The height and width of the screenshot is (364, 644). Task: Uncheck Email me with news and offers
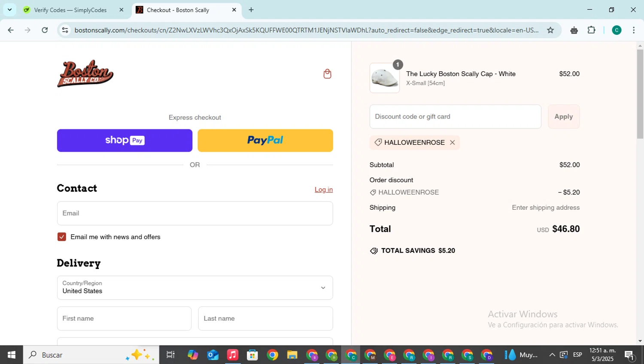[62, 237]
